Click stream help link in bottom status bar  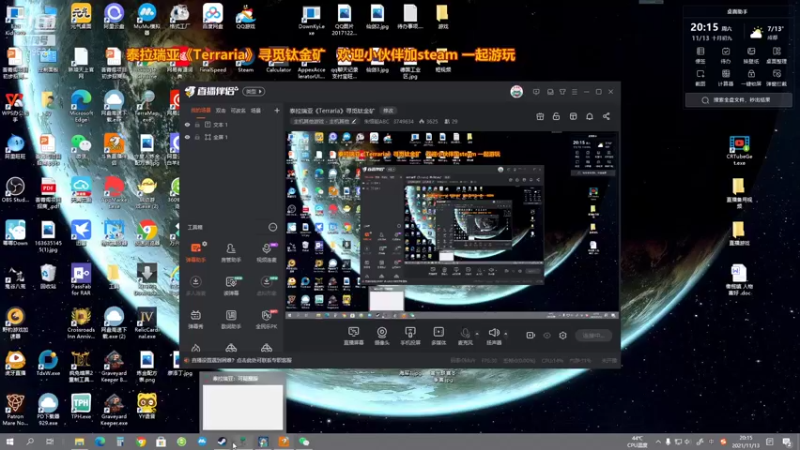tap(241, 360)
